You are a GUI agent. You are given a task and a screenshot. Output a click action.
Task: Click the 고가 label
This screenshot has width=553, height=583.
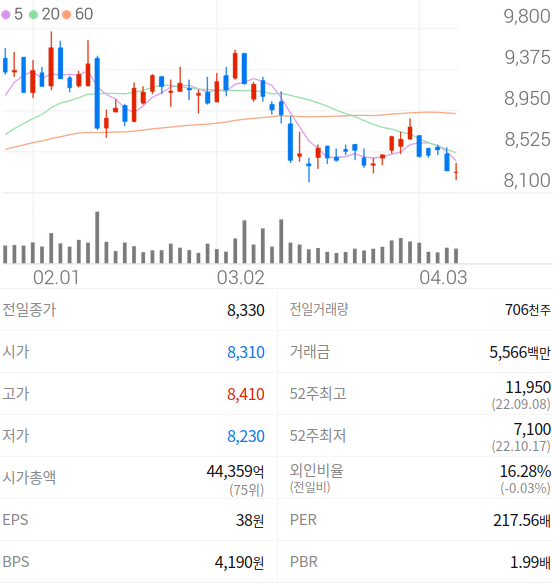point(16,394)
